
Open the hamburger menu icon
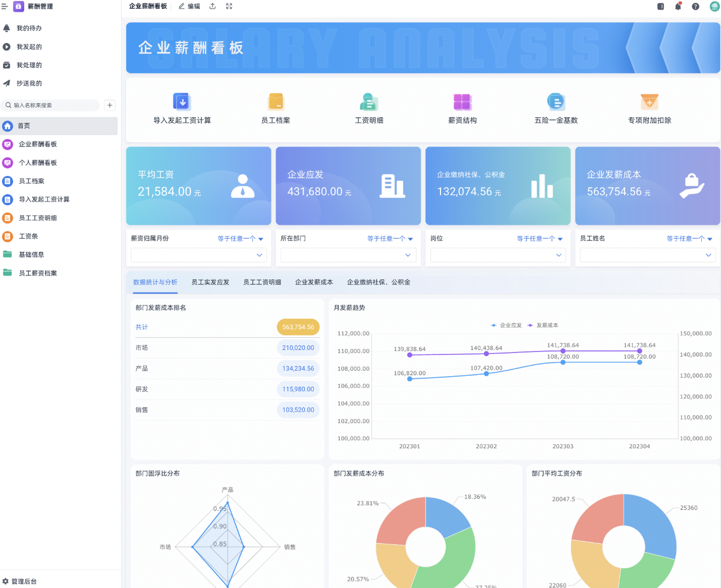5,6
